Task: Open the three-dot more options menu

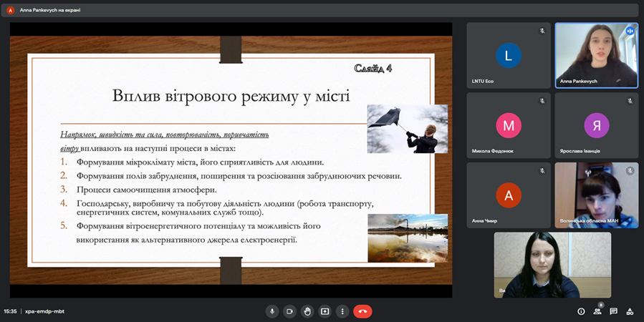Action: [x=342, y=311]
